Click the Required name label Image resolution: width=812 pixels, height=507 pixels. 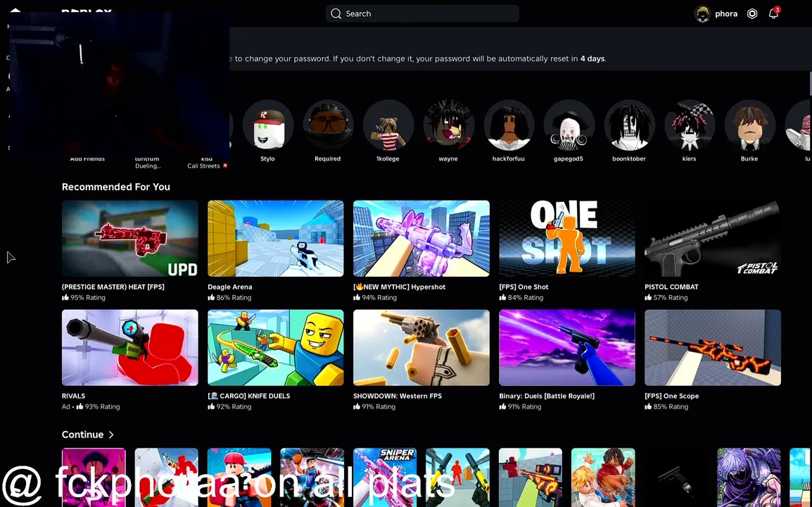(x=328, y=158)
